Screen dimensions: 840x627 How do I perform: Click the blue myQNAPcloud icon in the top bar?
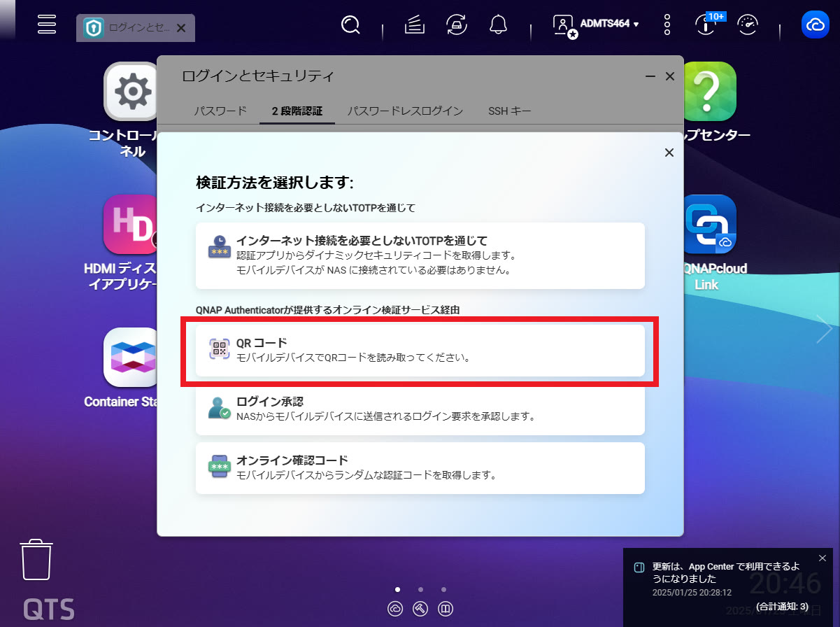click(816, 25)
